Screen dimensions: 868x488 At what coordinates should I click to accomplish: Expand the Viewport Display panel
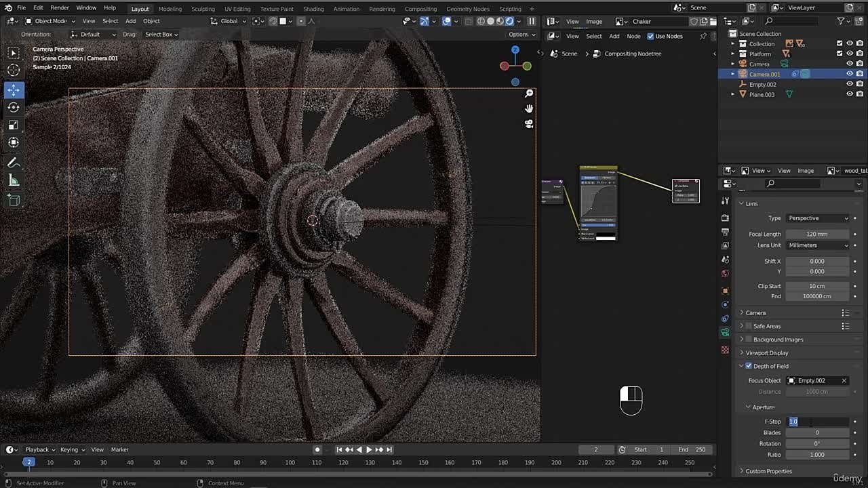tap(766, 352)
